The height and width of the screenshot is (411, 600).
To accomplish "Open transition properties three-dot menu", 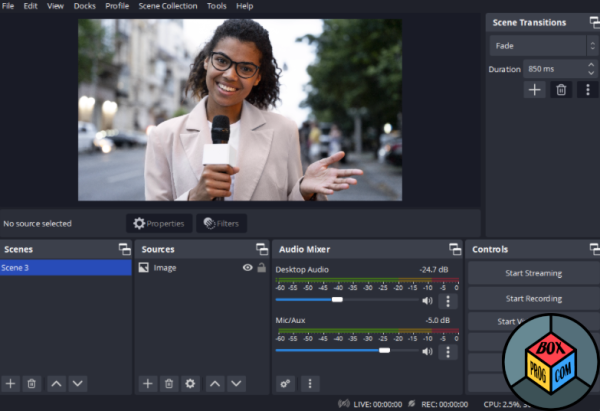I will click(588, 90).
